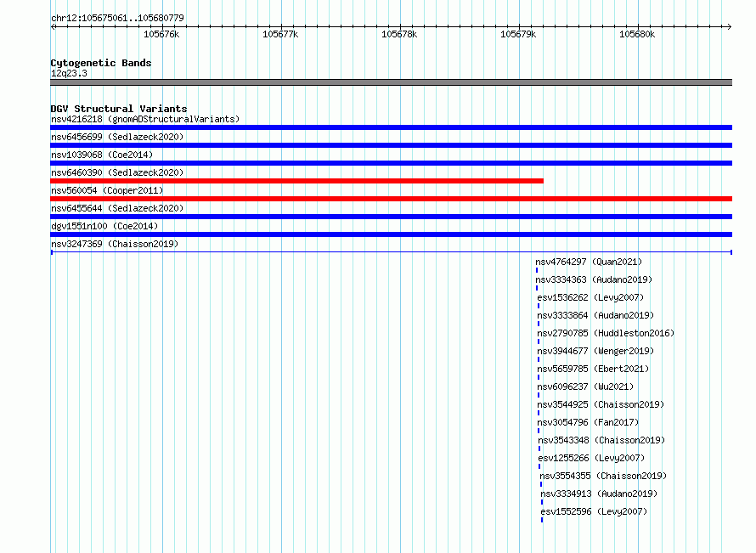Open variant dgv1551n100 (Coe2014) label

click(104, 226)
